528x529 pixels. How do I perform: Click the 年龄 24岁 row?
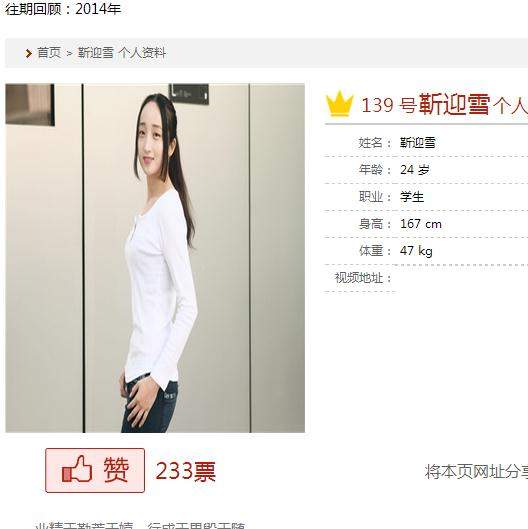tap(426, 169)
